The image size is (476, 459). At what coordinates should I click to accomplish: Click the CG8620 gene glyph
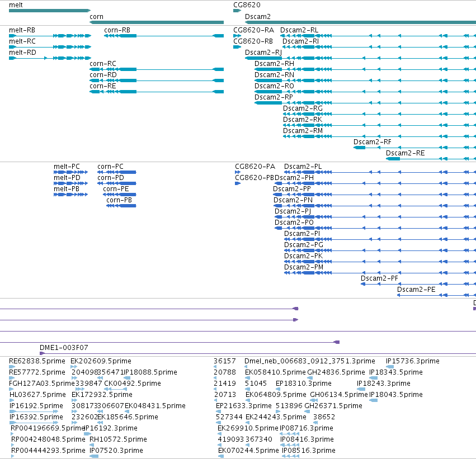point(237,11)
